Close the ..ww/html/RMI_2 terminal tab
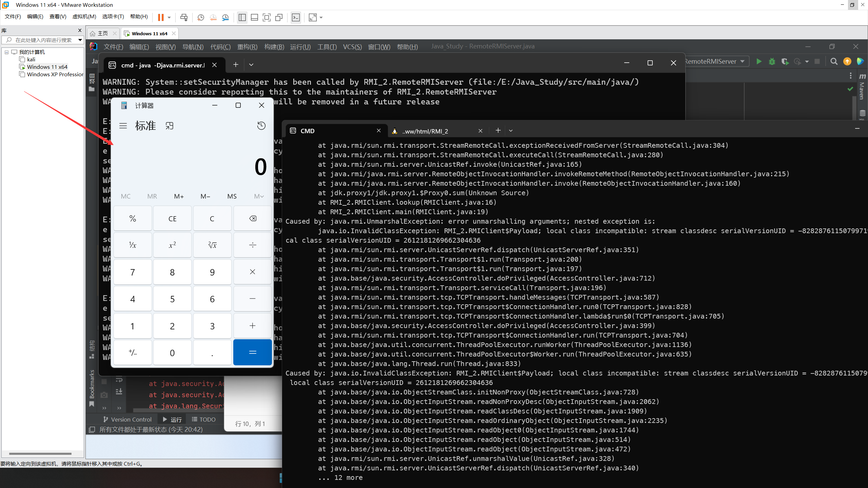 (480, 131)
